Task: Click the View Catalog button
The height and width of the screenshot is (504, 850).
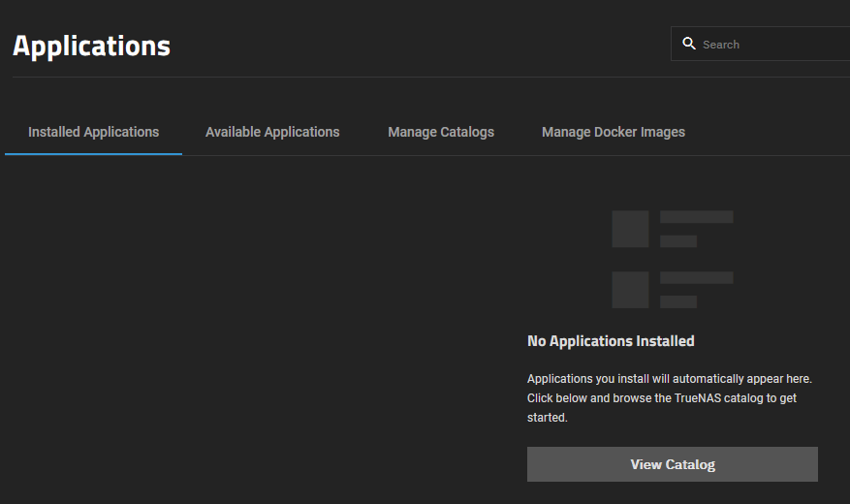Action: [x=673, y=464]
